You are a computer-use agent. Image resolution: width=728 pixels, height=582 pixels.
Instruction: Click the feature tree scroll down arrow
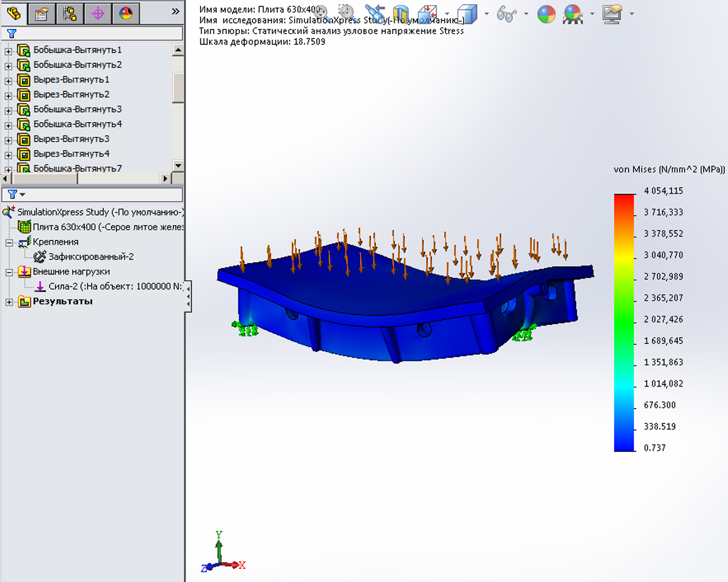[178, 165]
